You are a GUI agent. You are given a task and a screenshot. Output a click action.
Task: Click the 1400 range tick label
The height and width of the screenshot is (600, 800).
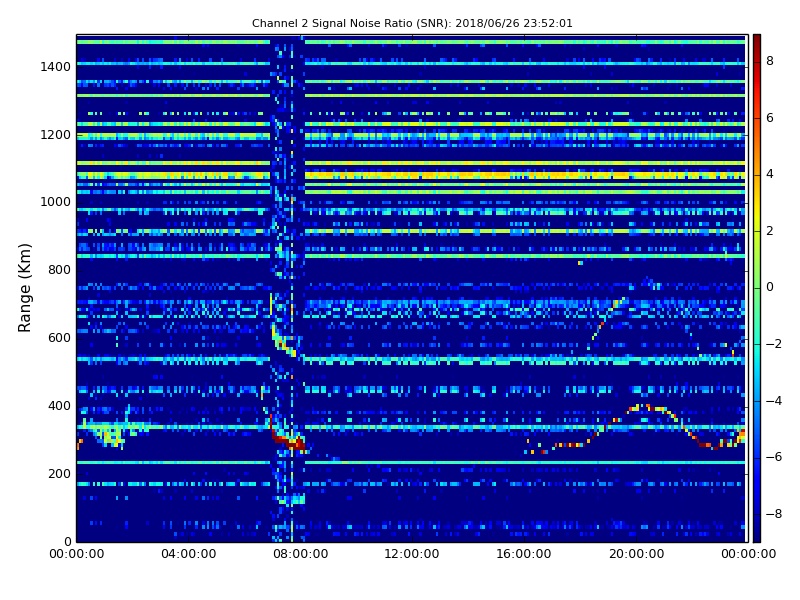[56, 67]
